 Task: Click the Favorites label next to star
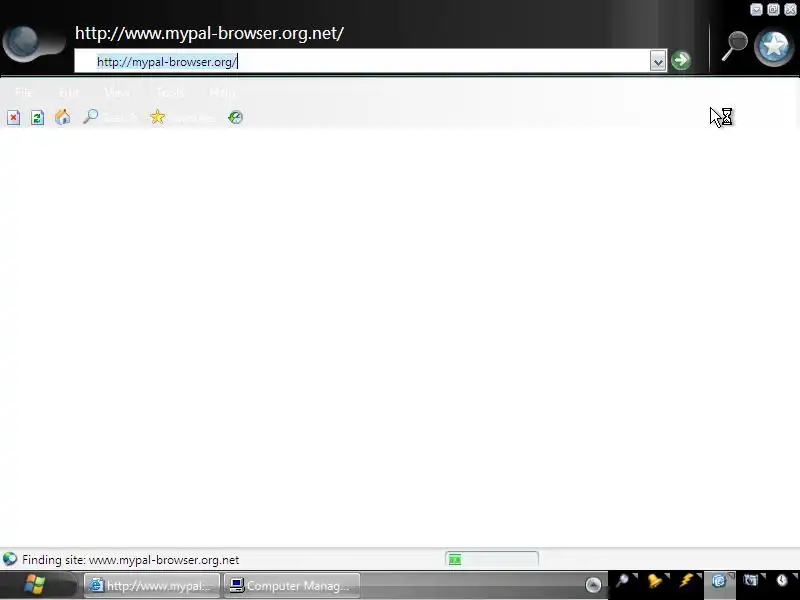193,118
